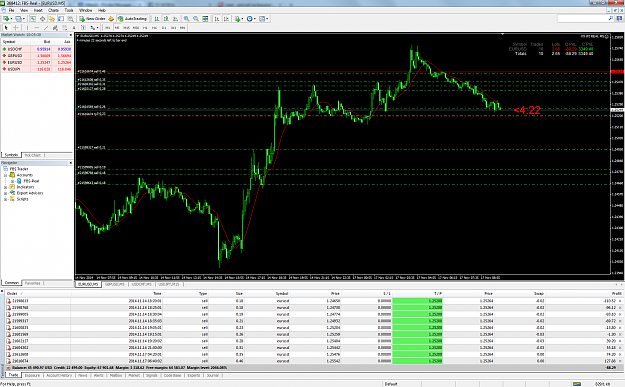Switch to the USDCHF,M5 chart tab
625x387 pixels.
[x=142, y=284]
